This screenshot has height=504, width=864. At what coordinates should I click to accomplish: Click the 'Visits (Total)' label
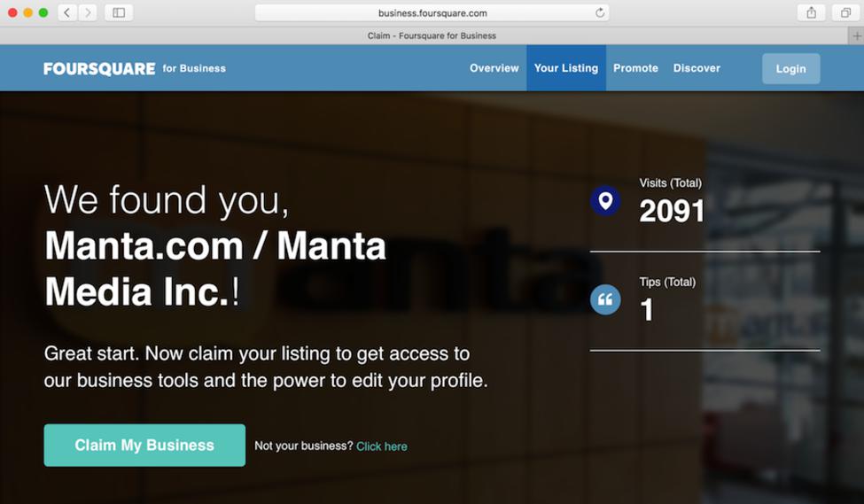[671, 182]
